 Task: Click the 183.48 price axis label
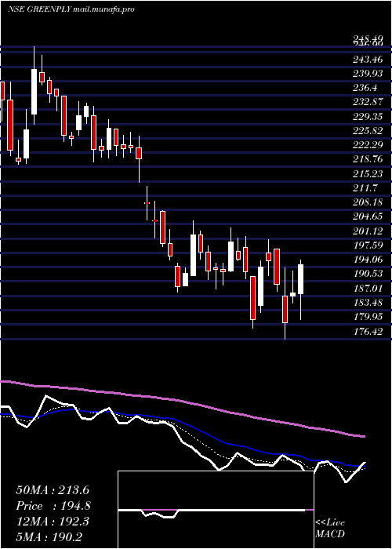coord(368,302)
